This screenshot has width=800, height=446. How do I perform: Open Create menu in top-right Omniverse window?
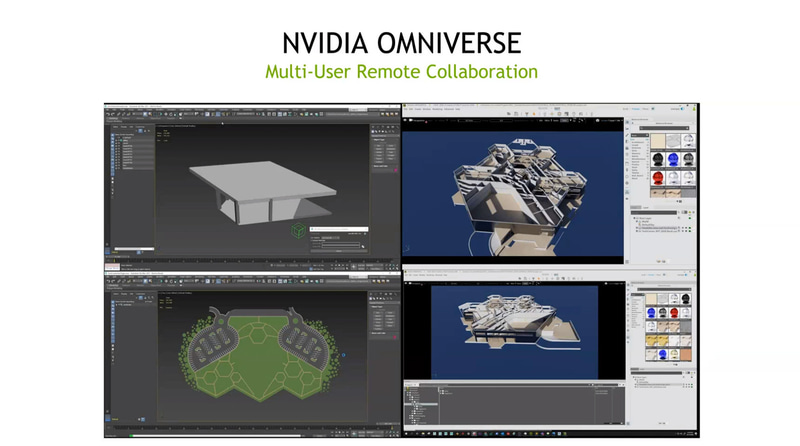point(418,109)
